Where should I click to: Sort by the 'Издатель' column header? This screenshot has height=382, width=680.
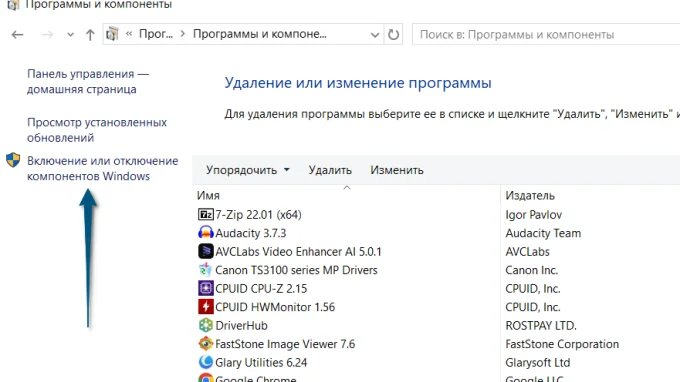(530, 196)
